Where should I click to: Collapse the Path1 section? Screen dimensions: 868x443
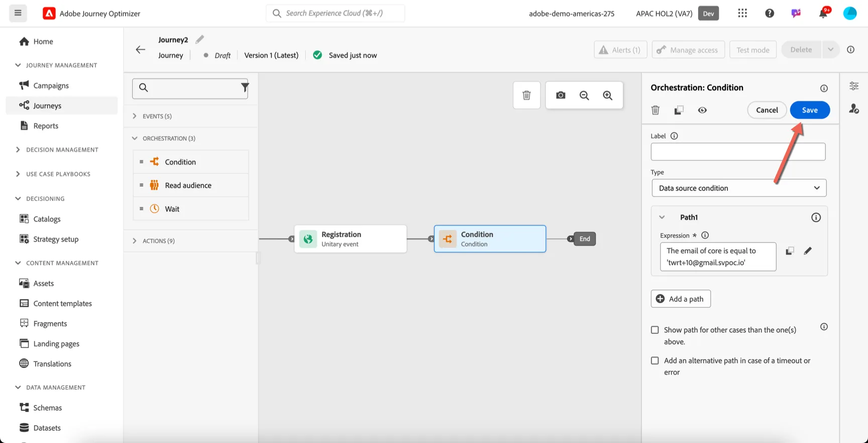(x=662, y=217)
